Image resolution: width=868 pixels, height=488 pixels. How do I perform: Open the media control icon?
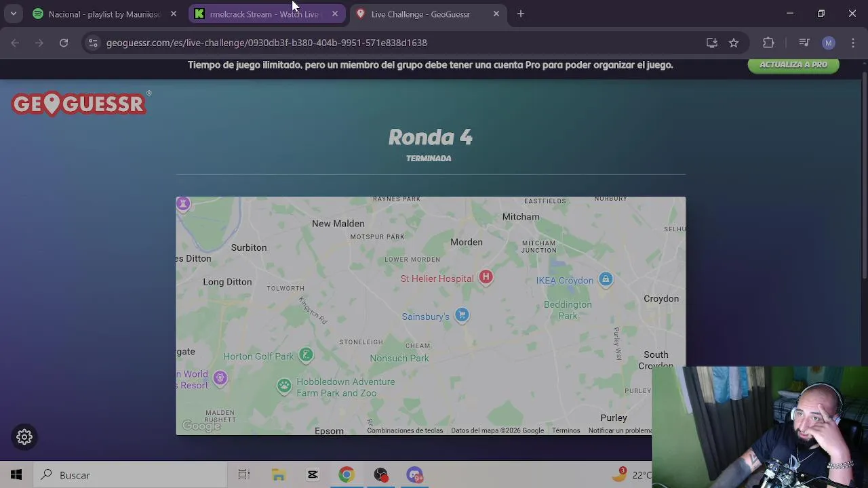(x=804, y=43)
